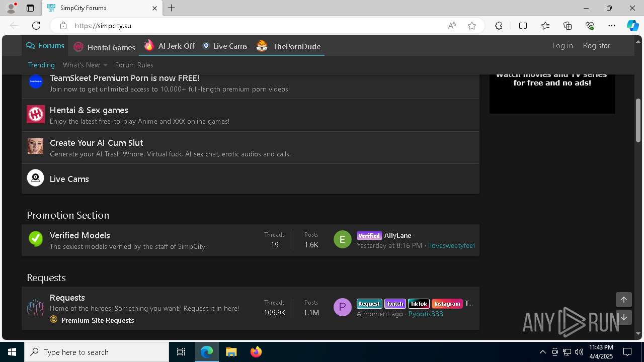Image resolution: width=644 pixels, height=362 pixels.
Task: Open the Copilot sidebar icon
Action: pos(632,26)
